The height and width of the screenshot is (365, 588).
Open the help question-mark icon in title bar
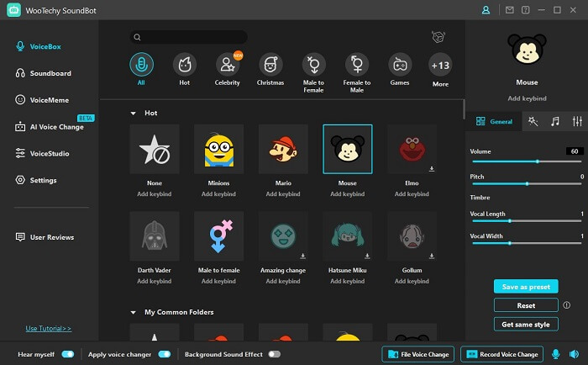pos(525,10)
